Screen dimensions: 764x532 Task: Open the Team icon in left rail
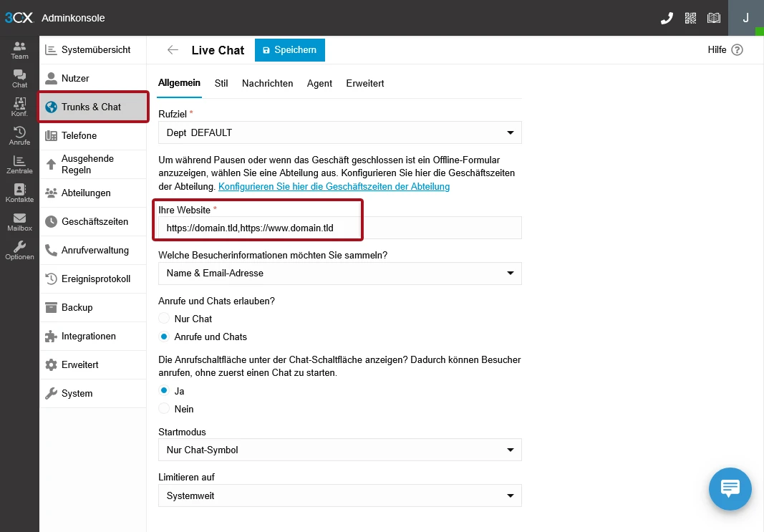pyautogui.click(x=19, y=49)
